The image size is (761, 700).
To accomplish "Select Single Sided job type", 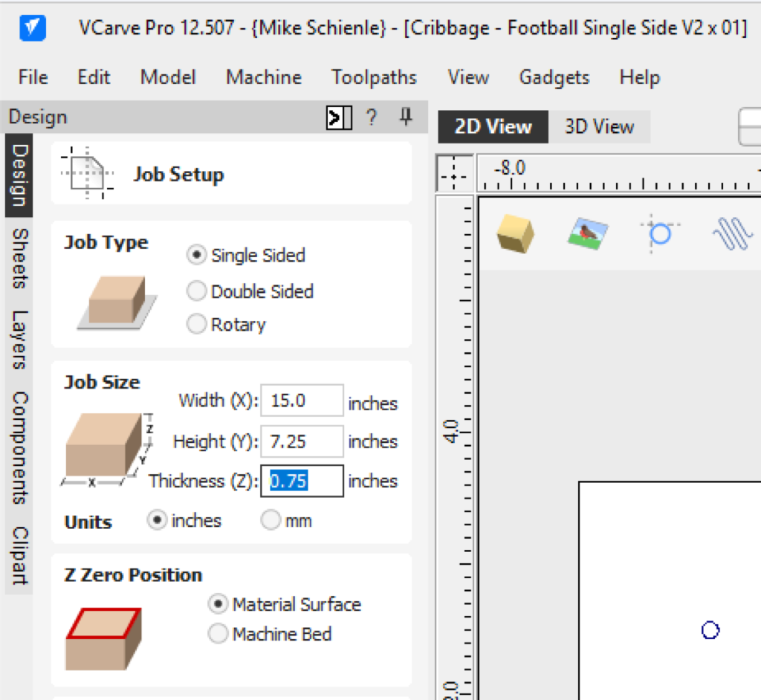I will click(x=246, y=256).
